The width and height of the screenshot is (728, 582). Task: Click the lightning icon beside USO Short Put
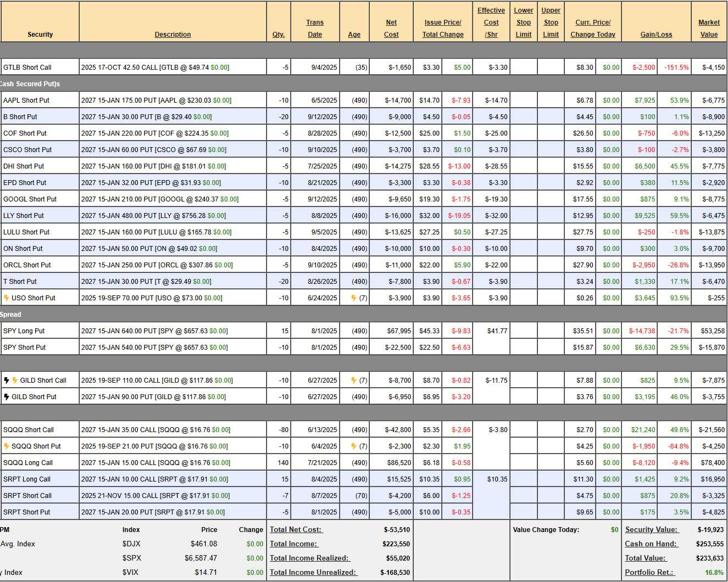click(7, 298)
